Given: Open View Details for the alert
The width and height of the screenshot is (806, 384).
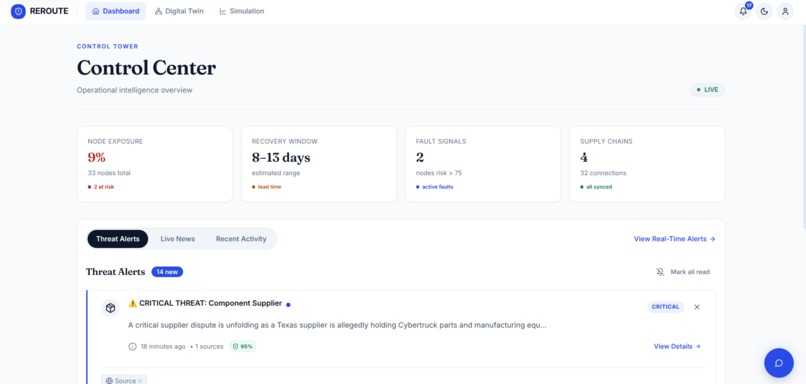Looking at the screenshot, I should pos(677,346).
